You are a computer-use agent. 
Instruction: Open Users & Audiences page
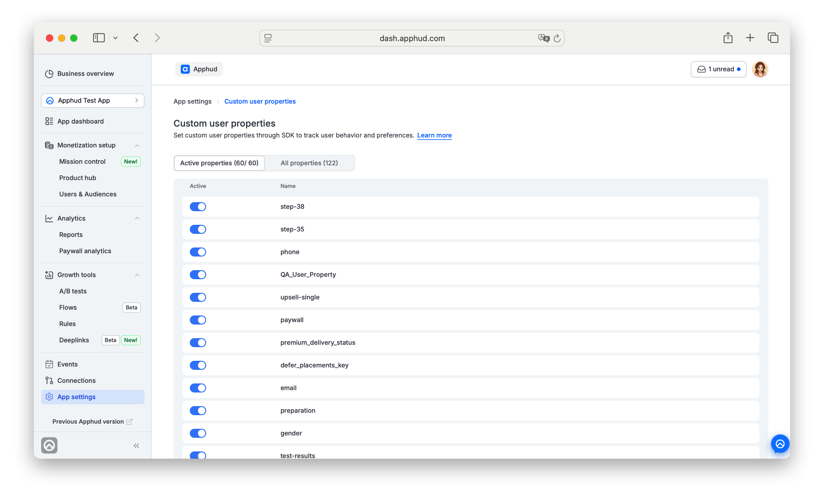pyautogui.click(x=88, y=194)
